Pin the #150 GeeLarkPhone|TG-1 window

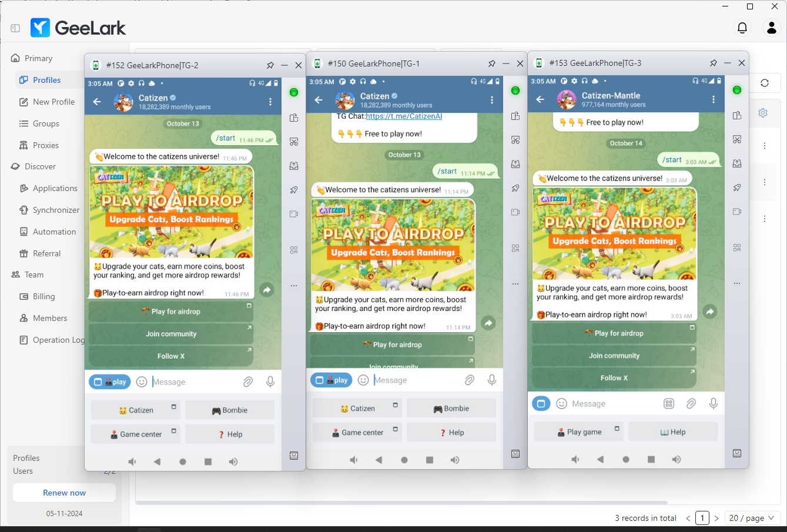492,63
